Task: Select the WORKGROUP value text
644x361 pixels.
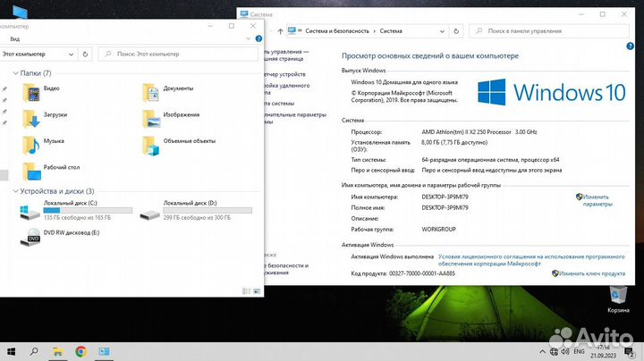Action: [x=438, y=230]
